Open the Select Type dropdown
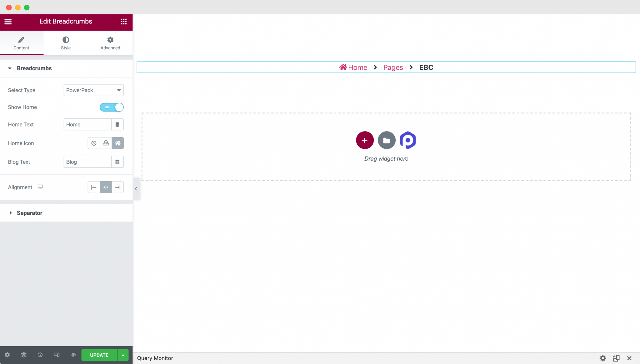 pyautogui.click(x=93, y=90)
